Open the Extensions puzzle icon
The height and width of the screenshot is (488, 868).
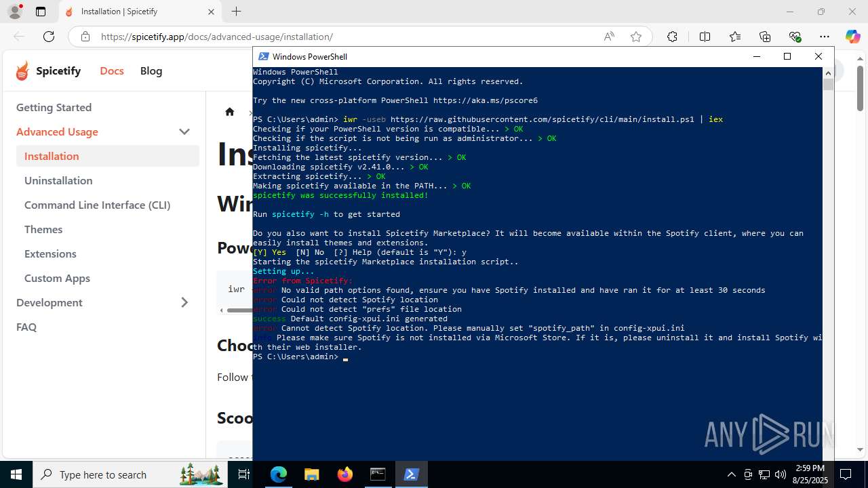click(672, 37)
